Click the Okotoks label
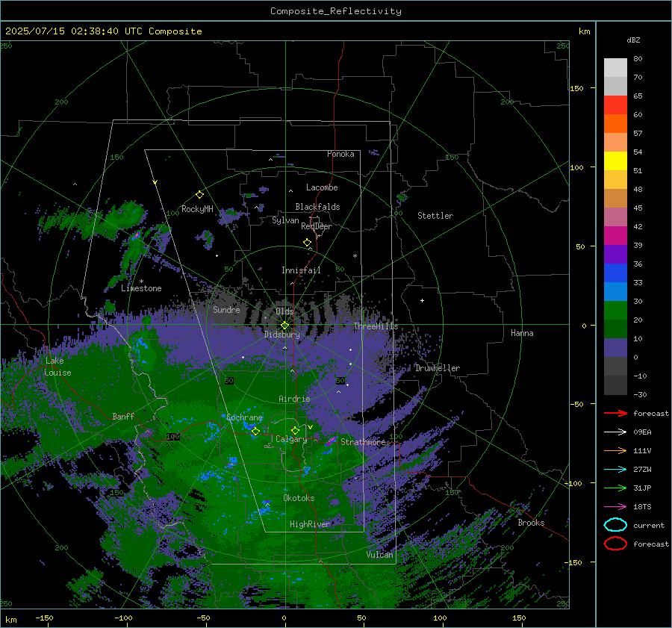This screenshot has height=628, width=672. pyautogui.click(x=299, y=498)
